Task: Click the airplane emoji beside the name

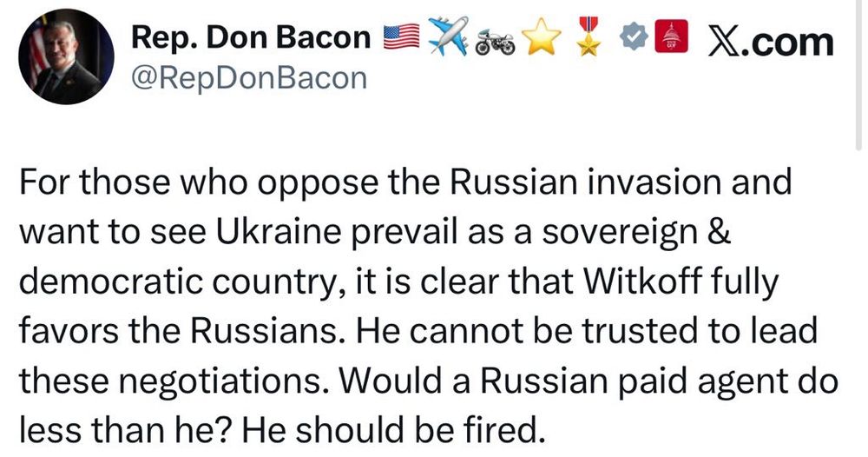Action: (x=449, y=36)
